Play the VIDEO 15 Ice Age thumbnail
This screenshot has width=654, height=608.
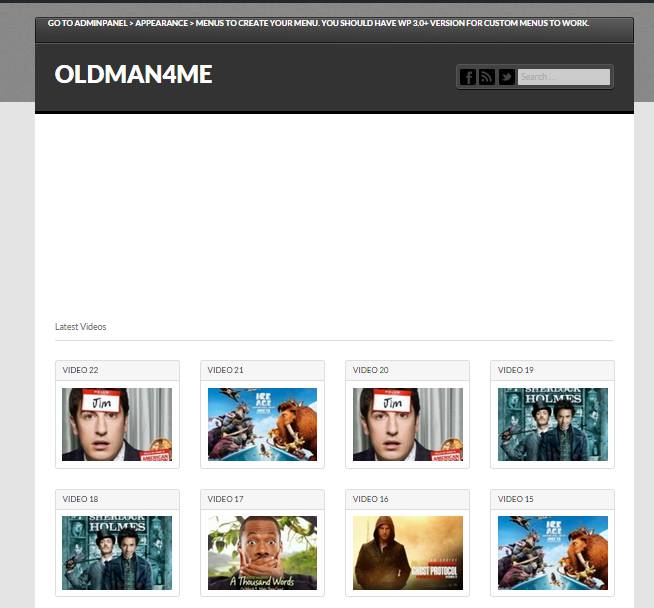[x=553, y=553]
